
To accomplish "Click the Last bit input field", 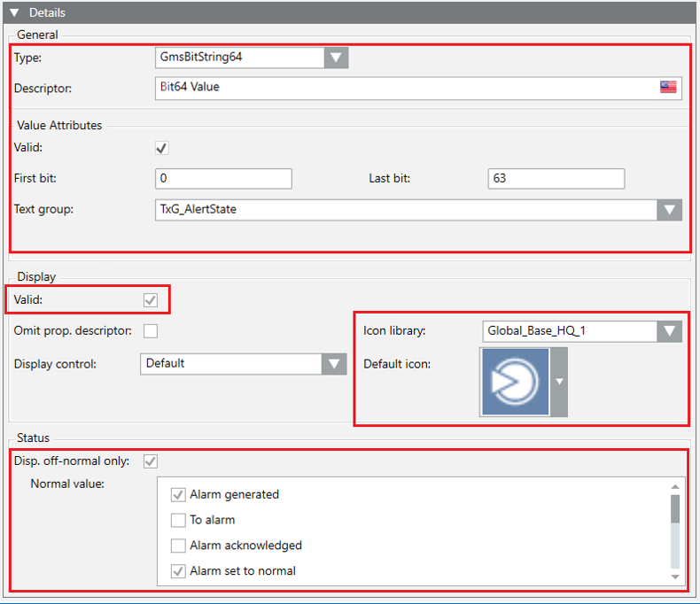I will 556,178.
